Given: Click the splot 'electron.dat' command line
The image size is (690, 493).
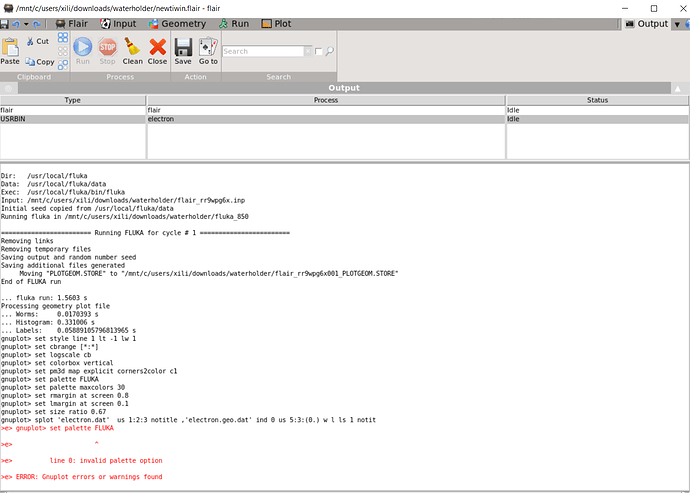Looking at the screenshot, I should click(188, 420).
